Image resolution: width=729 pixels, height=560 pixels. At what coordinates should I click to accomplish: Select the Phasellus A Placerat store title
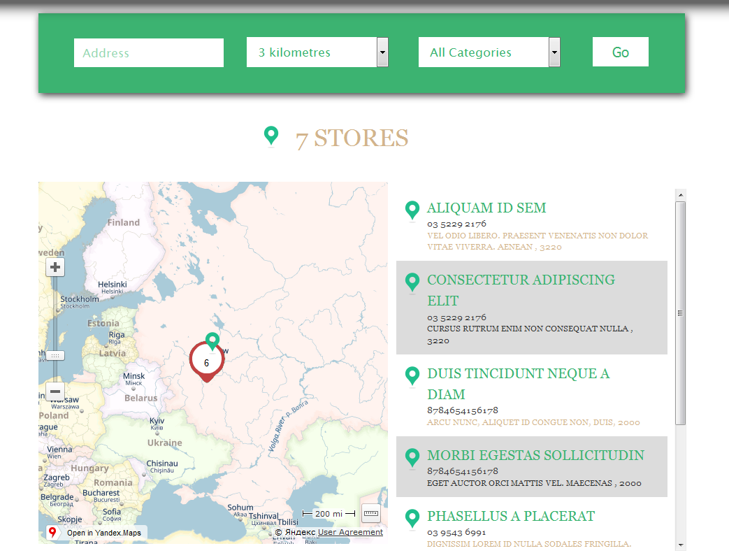(511, 516)
